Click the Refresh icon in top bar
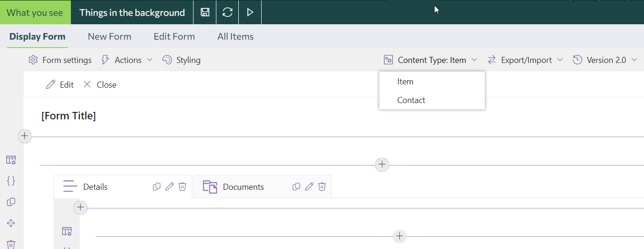 coord(228,12)
